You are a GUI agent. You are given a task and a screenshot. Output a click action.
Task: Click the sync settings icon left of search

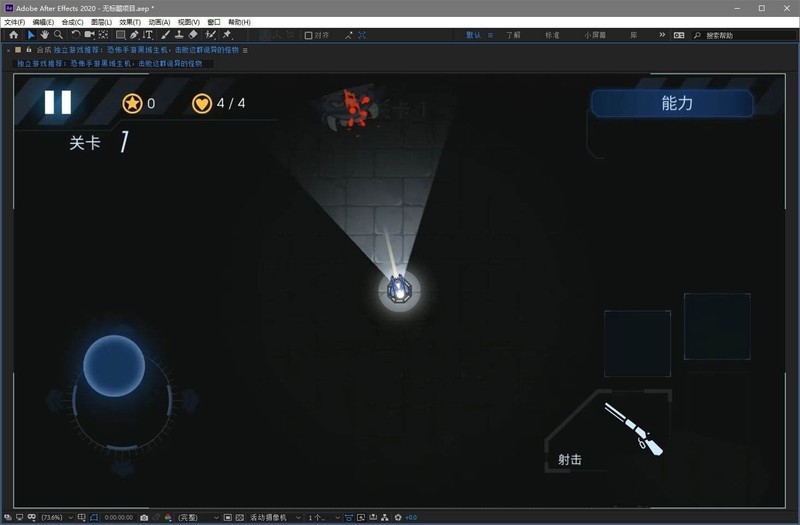coord(679,35)
